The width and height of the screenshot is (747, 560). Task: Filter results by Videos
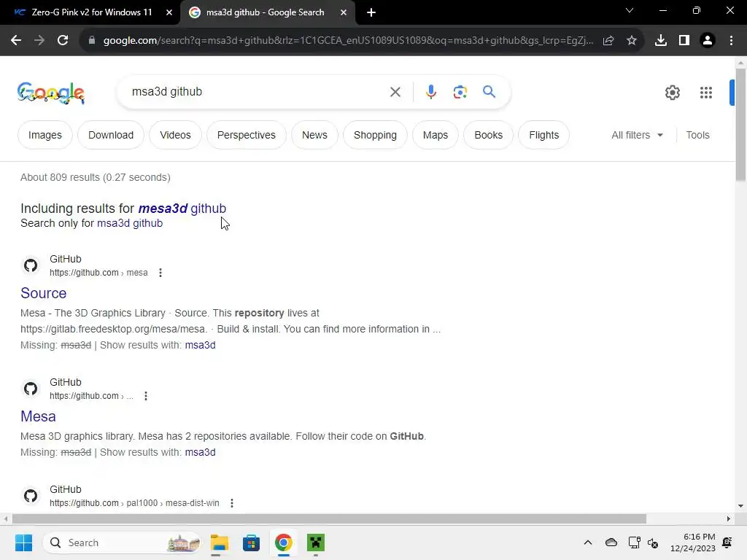(175, 135)
